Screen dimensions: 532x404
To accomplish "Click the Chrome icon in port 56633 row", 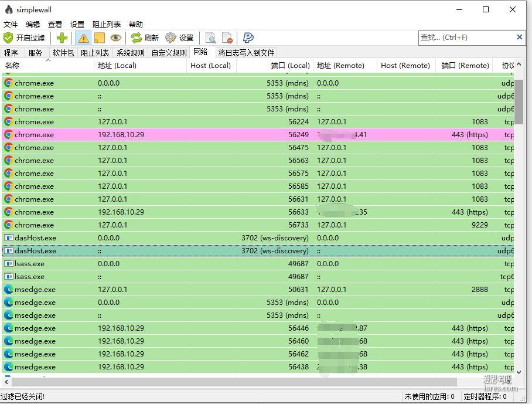I will [x=8, y=212].
